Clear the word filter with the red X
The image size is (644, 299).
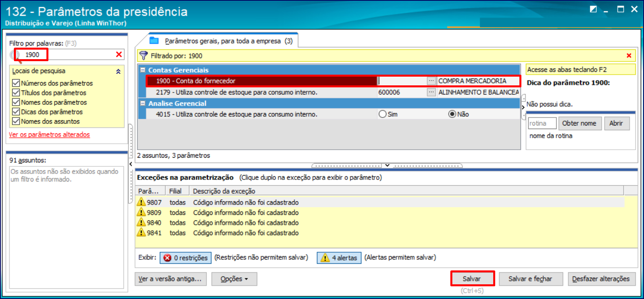(x=119, y=54)
